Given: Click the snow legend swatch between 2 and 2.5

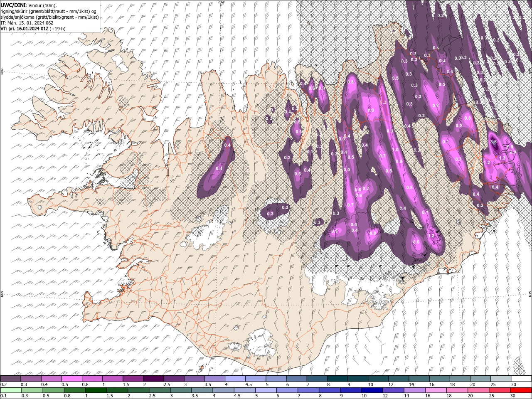Looking at the screenshot, I should pyautogui.click(x=153, y=379).
